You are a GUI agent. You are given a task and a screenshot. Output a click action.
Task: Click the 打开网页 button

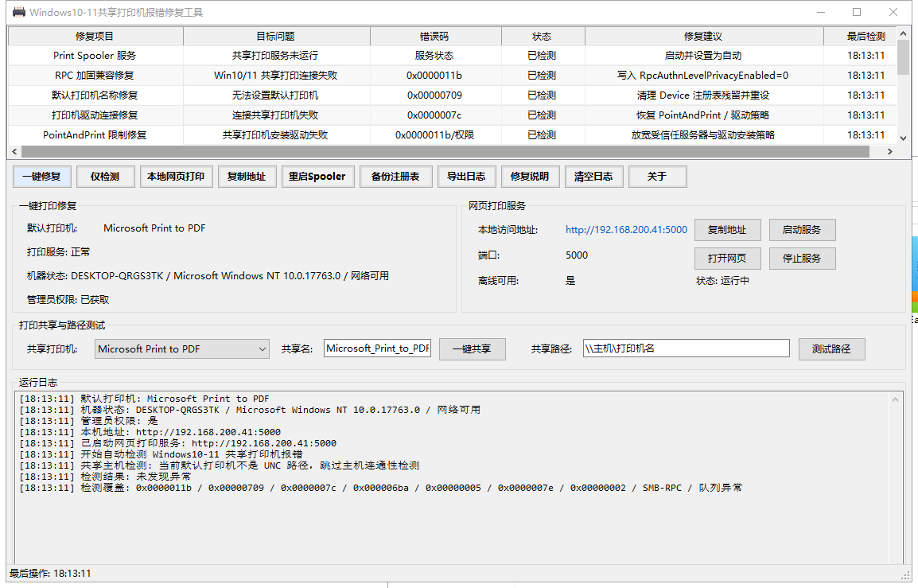point(727,259)
